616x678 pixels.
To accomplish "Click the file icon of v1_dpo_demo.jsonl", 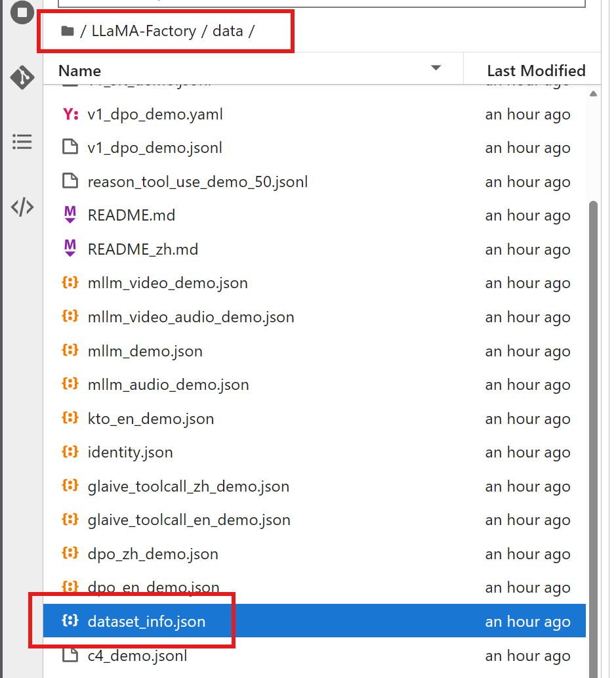I will pyautogui.click(x=70, y=147).
